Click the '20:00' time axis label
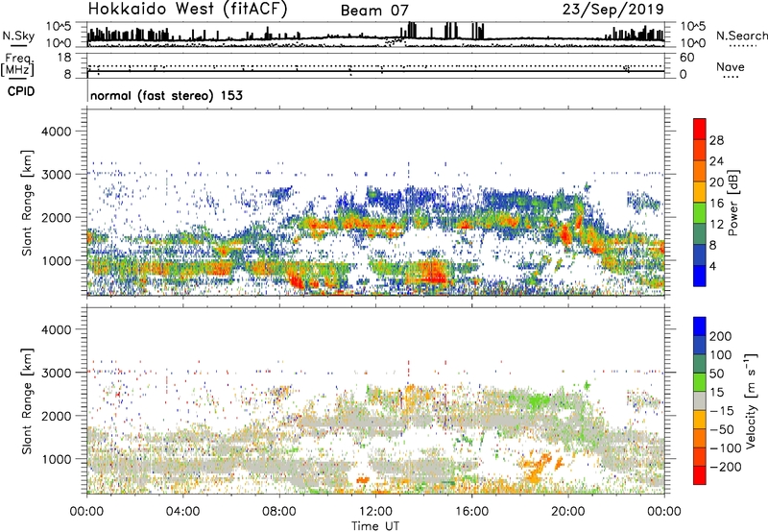The width and height of the screenshot is (768, 532). 568,512
